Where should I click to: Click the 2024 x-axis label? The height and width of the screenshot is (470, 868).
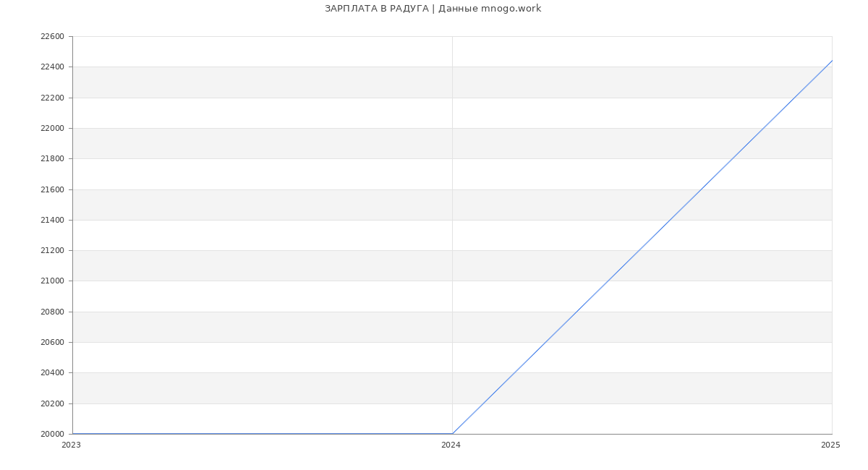tap(451, 445)
